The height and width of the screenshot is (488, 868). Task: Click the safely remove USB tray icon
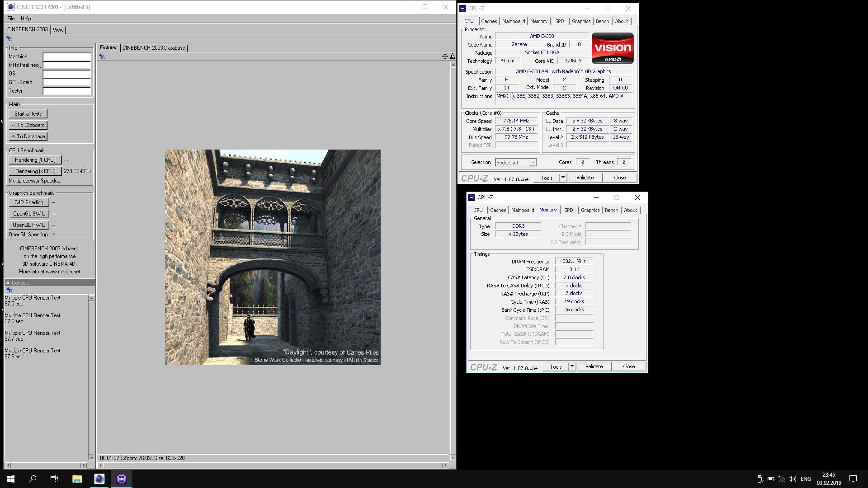(760, 479)
